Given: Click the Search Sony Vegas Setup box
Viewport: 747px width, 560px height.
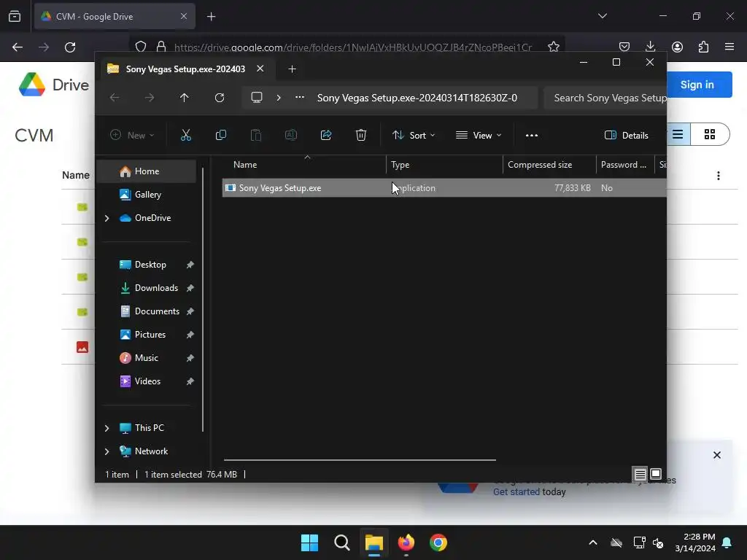Looking at the screenshot, I should [605, 98].
